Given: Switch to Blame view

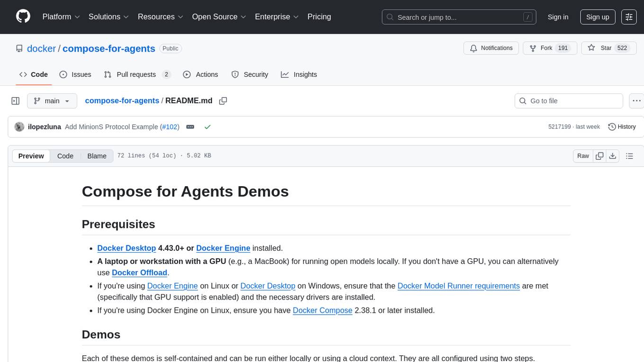Looking at the screenshot, I should pos(97,156).
